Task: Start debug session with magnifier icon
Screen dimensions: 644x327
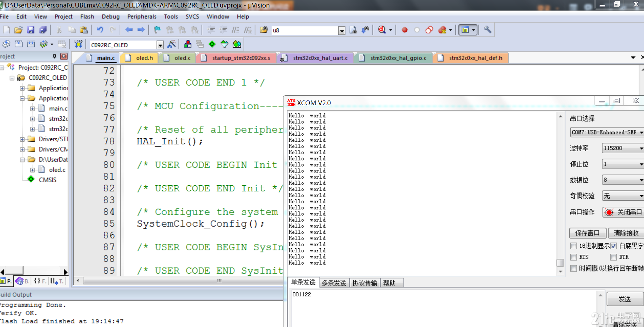Action: coord(382,30)
